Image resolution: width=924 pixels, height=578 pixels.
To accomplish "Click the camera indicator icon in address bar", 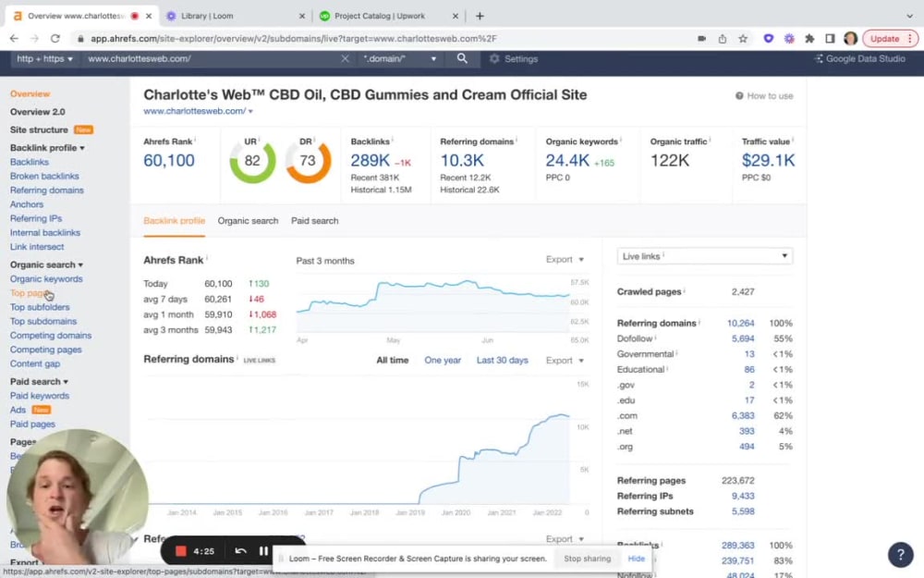I will (702, 39).
